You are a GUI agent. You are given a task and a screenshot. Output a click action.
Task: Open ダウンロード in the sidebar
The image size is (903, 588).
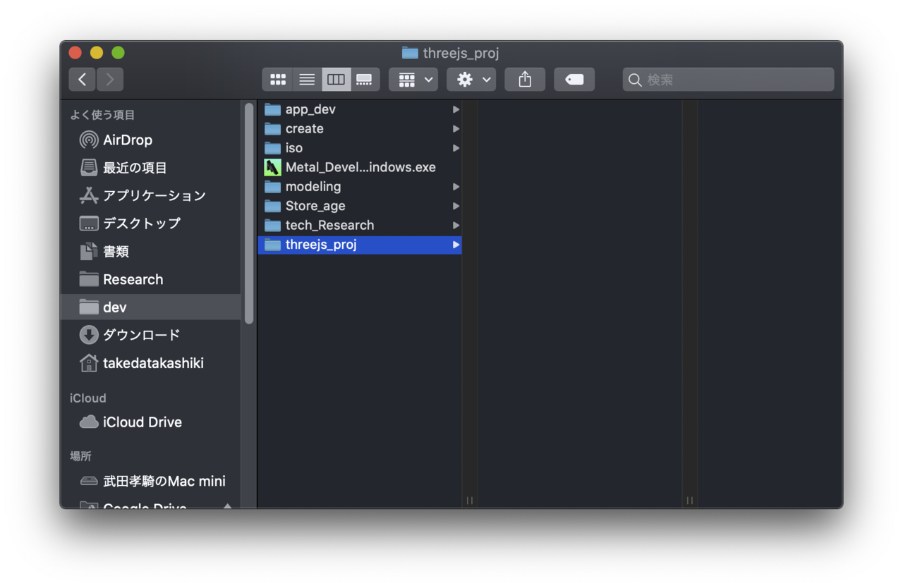point(150,335)
